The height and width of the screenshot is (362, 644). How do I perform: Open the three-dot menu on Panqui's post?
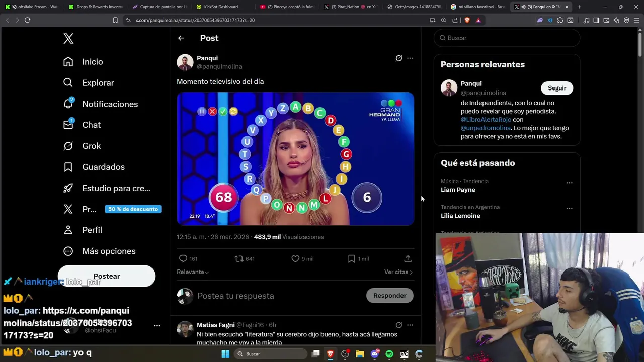tap(410, 58)
